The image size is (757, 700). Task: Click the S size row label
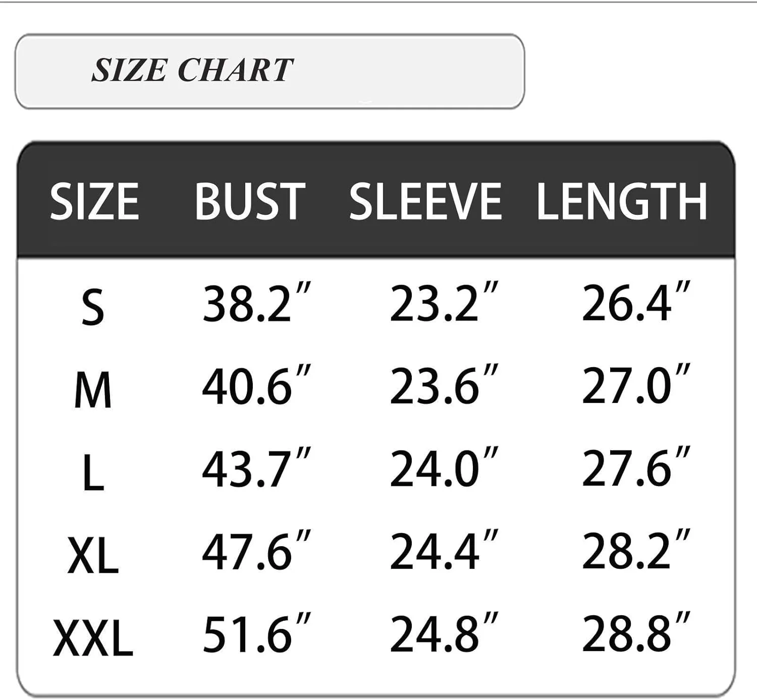tap(93, 307)
